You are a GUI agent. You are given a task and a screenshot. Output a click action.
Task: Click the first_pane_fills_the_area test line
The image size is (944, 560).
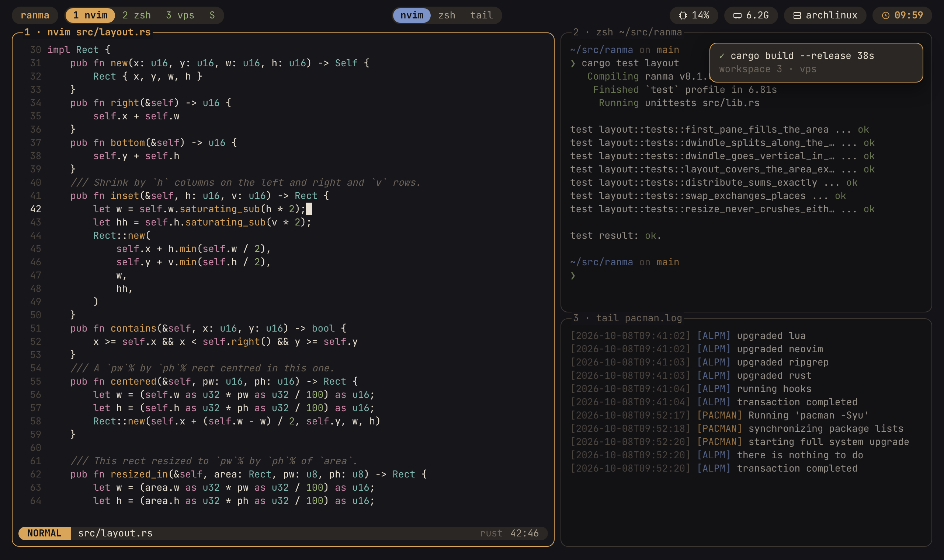point(719,129)
